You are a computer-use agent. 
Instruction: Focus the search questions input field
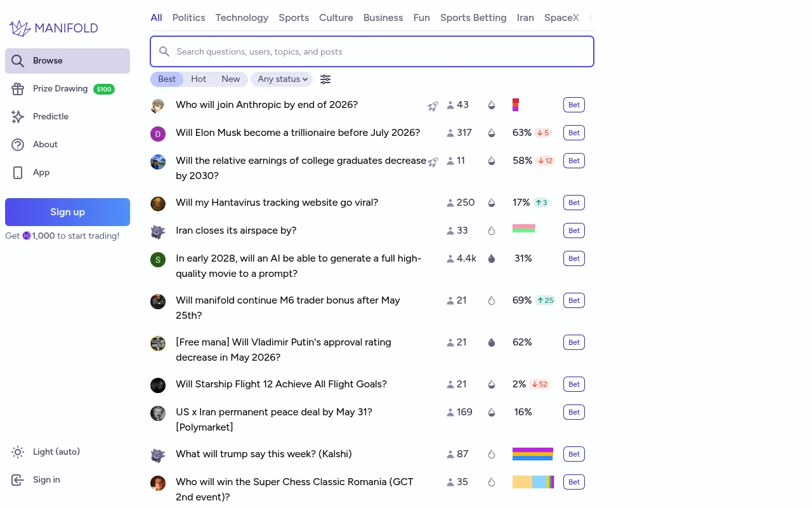372,51
